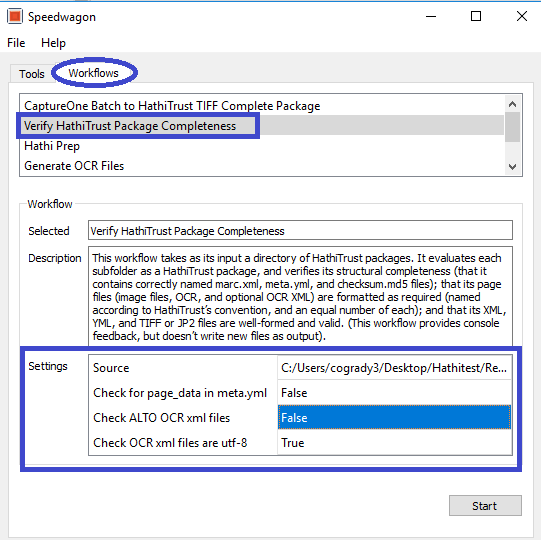This screenshot has width=541, height=540.
Task: Click inside the Description text box
Action: pyautogui.click(x=300, y=296)
